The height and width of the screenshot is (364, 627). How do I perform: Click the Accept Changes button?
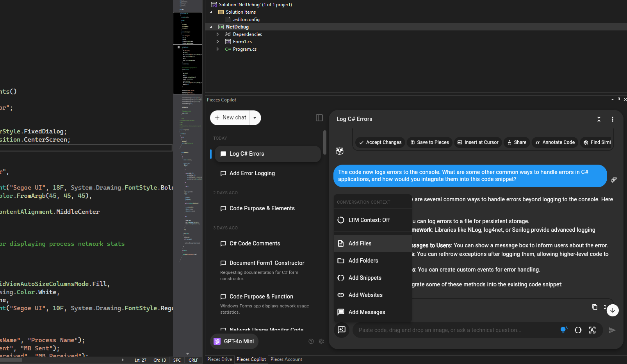click(x=381, y=142)
